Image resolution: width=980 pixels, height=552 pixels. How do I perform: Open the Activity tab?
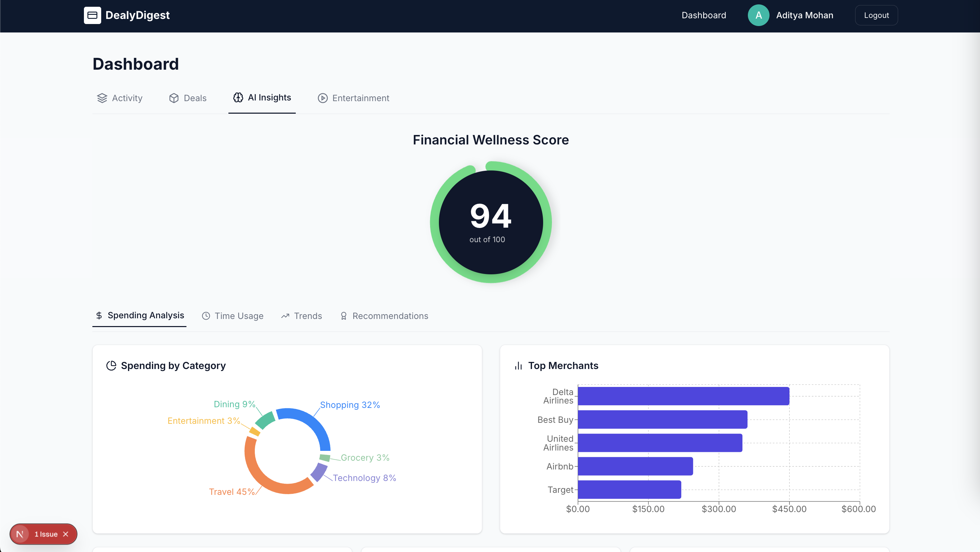(x=120, y=98)
